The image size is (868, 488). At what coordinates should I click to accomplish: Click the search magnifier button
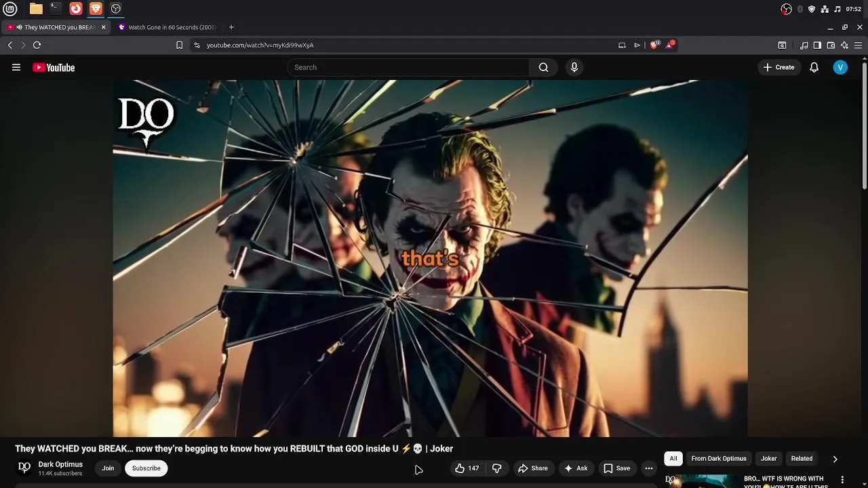point(543,67)
